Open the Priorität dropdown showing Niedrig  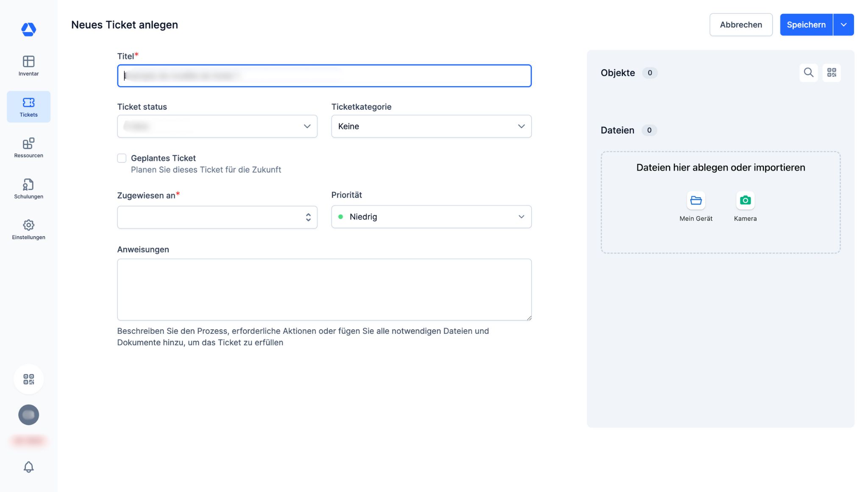pyautogui.click(x=431, y=217)
